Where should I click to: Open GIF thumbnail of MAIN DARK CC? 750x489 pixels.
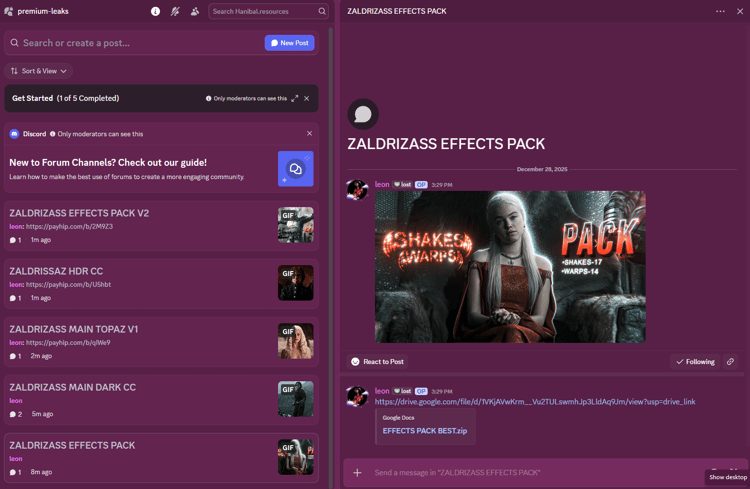pos(296,399)
